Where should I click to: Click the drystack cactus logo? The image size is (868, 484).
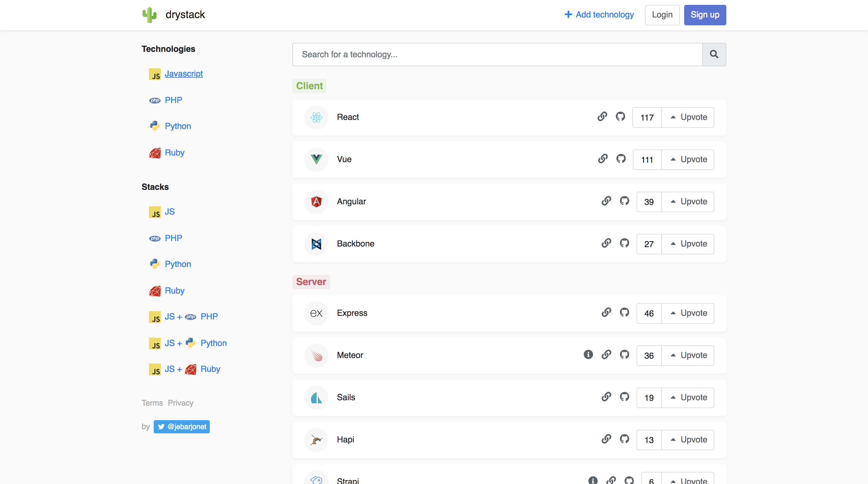pos(149,15)
